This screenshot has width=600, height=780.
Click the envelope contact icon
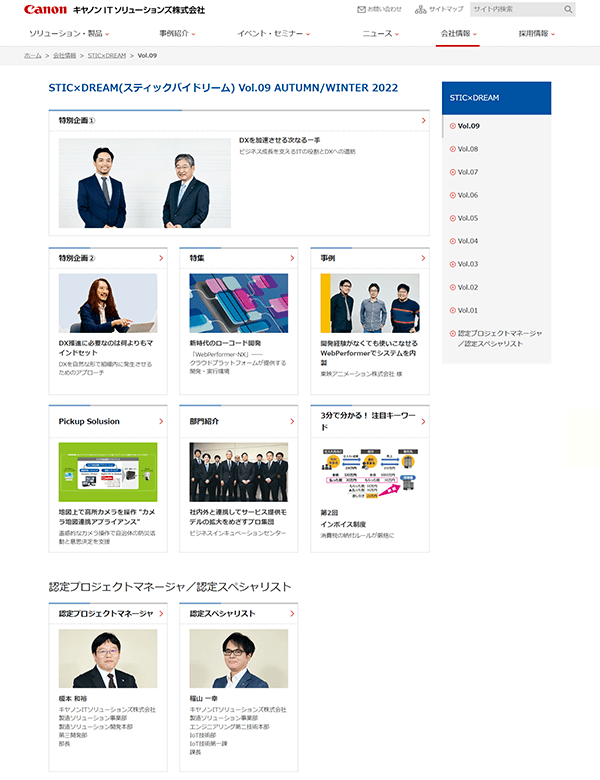pyautogui.click(x=361, y=9)
